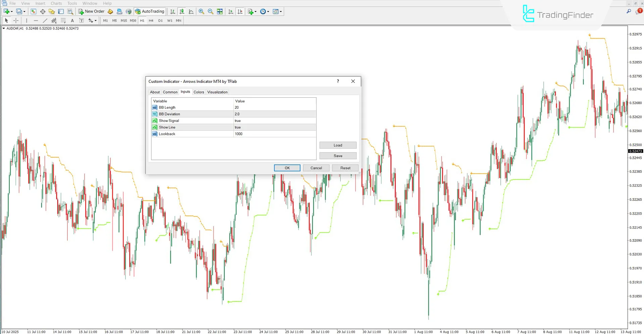The image size is (644, 334).
Task: Select the Crosshair cursor tool
Action: click(x=16, y=20)
